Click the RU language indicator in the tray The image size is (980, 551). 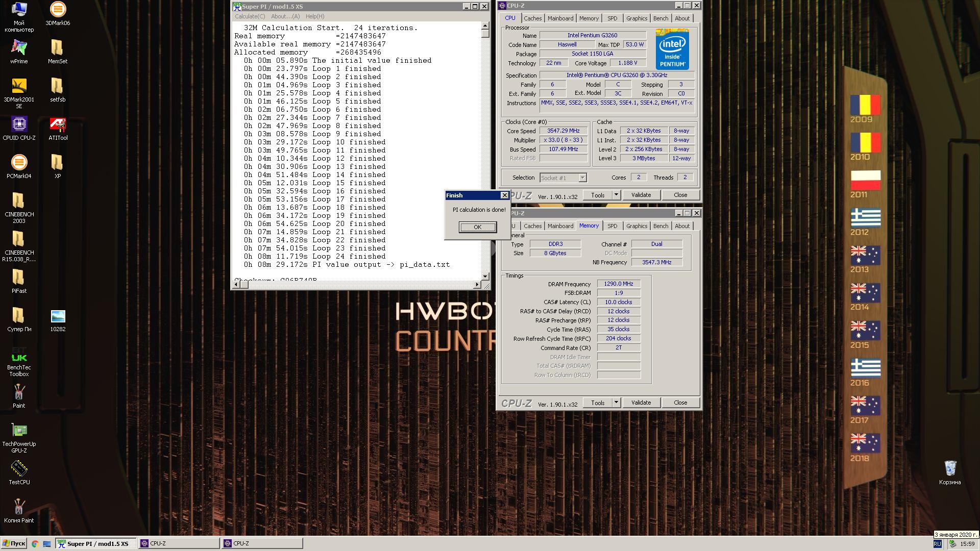(937, 544)
